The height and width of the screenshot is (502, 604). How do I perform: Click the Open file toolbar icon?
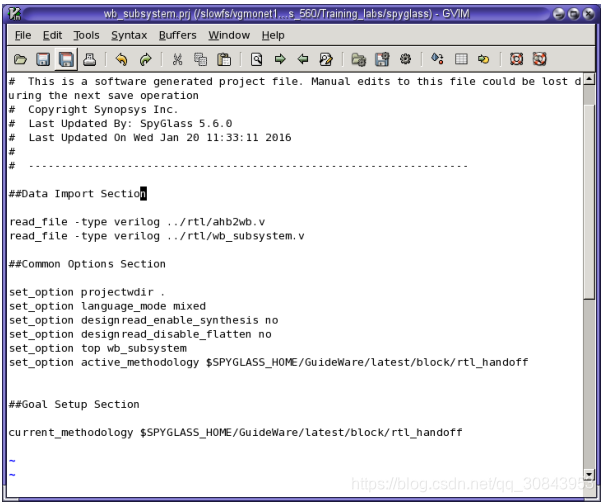[x=20, y=60]
